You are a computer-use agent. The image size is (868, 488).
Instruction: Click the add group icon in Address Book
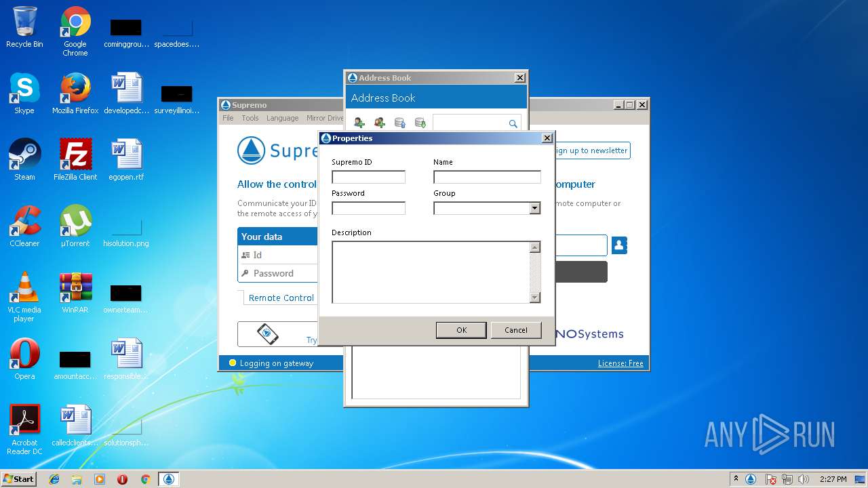click(380, 123)
